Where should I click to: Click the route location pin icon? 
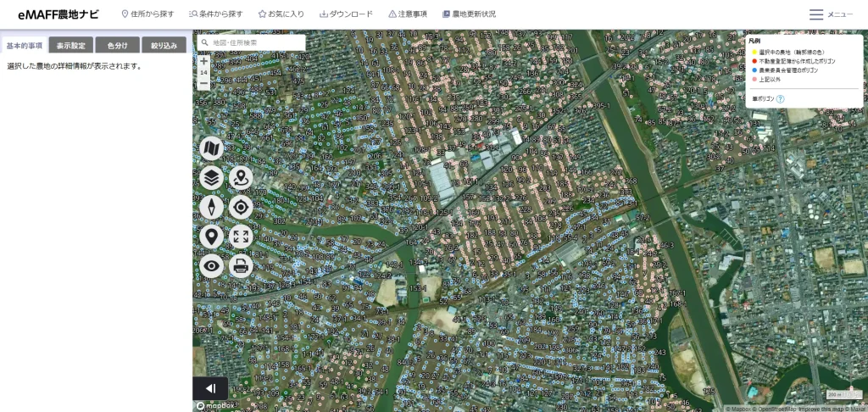tap(241, 178)
